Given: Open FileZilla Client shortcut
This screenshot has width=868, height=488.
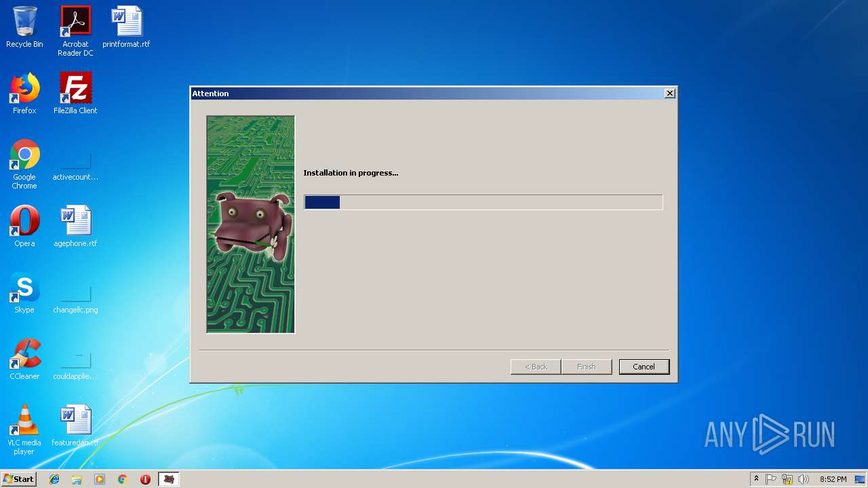Looking at the screenshot, I should pyautogui.click(x=75, y=94).
